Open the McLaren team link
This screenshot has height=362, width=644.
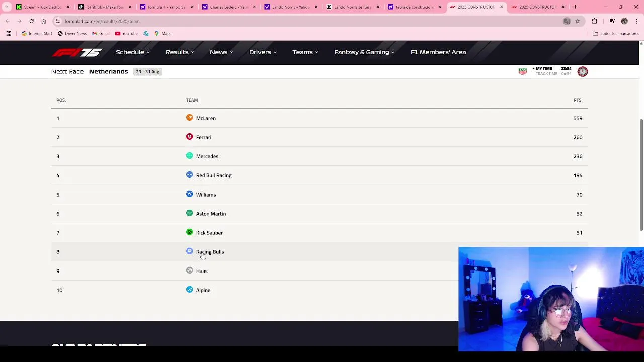tap(206, 118)
